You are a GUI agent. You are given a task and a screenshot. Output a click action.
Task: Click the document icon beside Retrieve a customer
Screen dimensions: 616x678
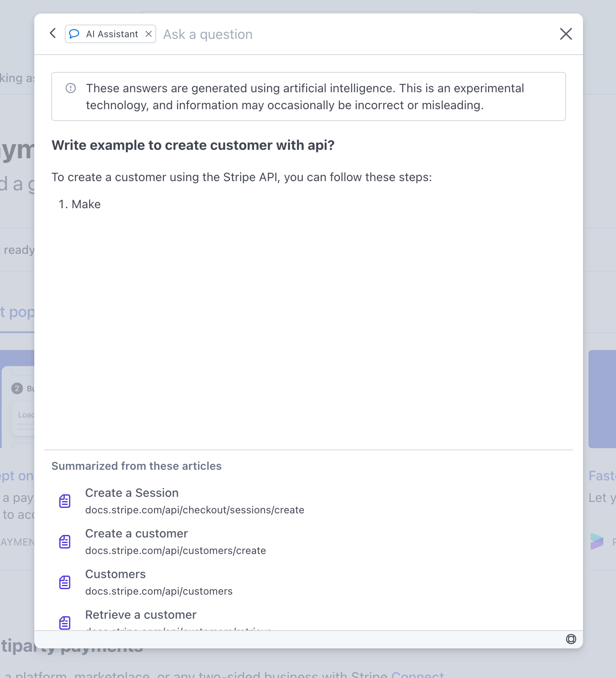coord(65,623)
